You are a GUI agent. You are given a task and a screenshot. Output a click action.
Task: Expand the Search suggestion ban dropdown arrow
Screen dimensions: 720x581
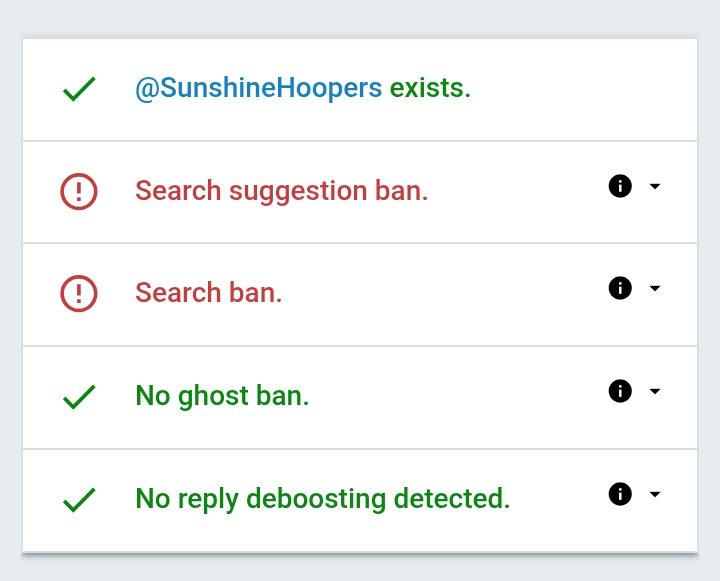[x=655, y=186]
